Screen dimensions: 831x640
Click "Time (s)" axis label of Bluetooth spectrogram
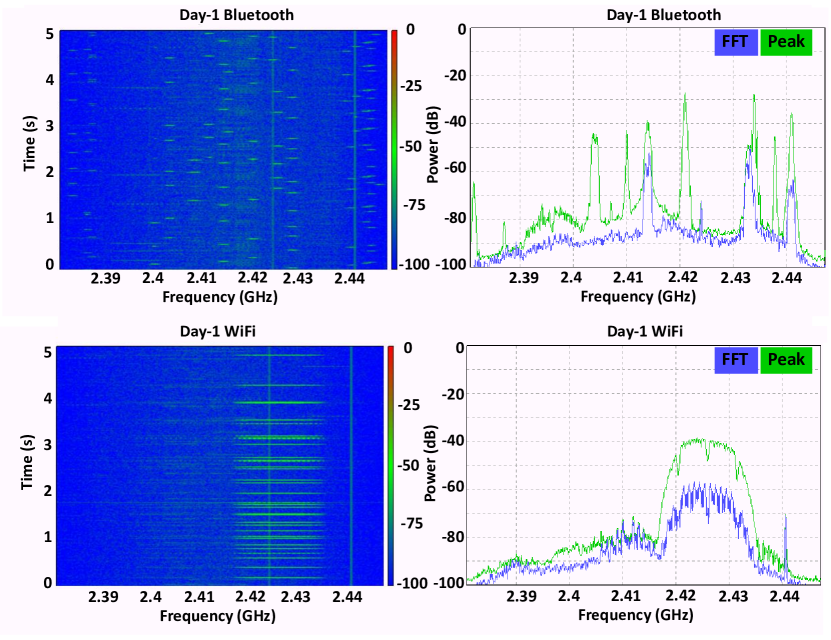(x=30, y=144)
